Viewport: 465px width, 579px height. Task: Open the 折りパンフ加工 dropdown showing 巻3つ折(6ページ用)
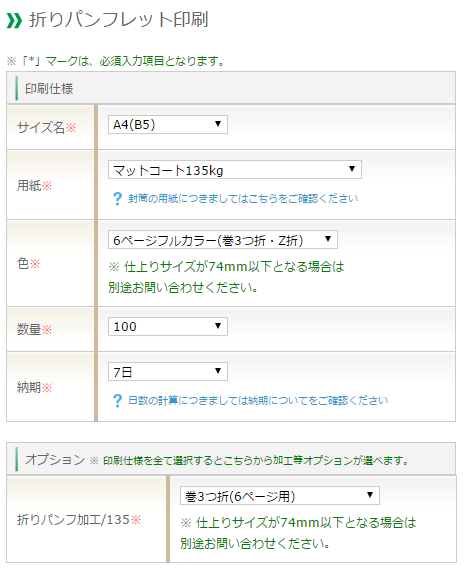pos(280,496)
